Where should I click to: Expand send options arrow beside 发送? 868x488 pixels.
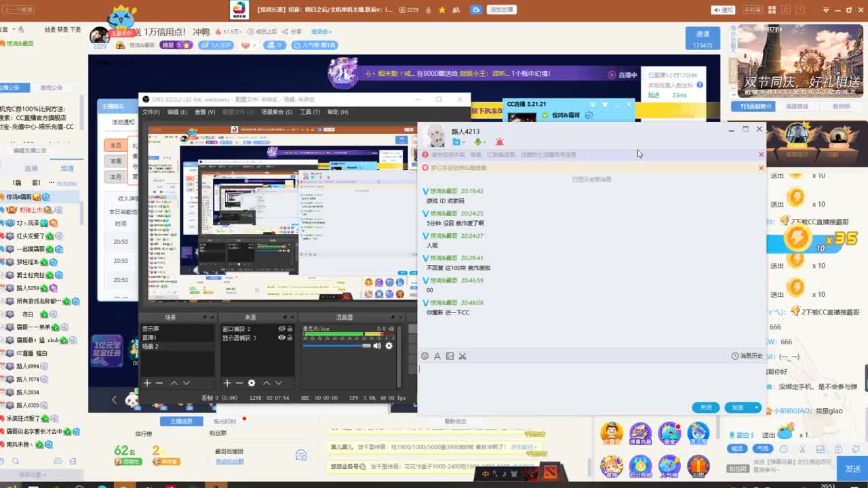(x=757, y=407)
